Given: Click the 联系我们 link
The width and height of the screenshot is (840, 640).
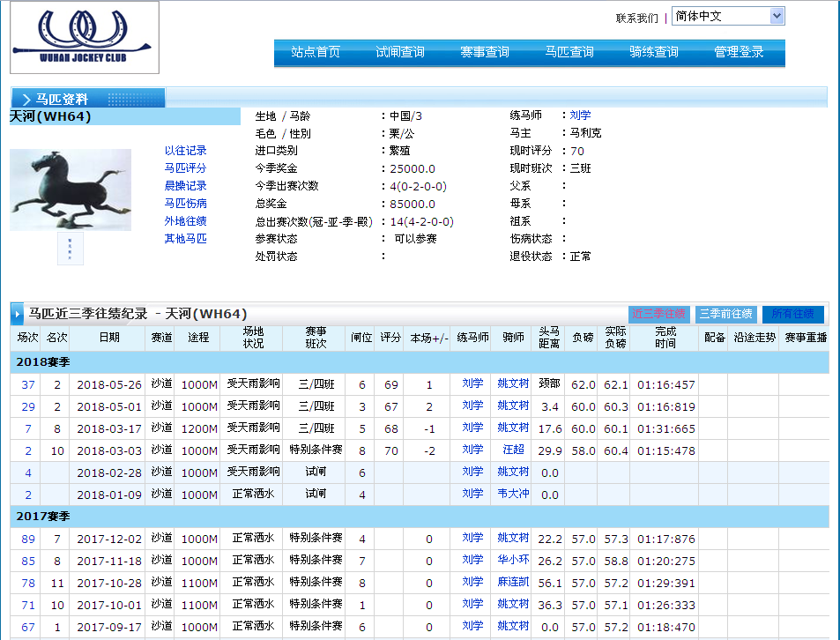Looking at the screenshot, I should click(636, 18).
